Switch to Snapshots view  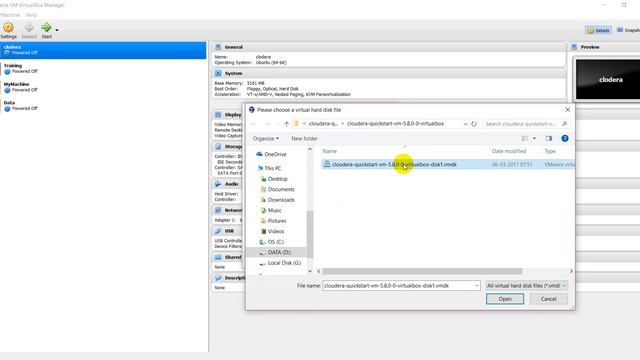point(629,30)
